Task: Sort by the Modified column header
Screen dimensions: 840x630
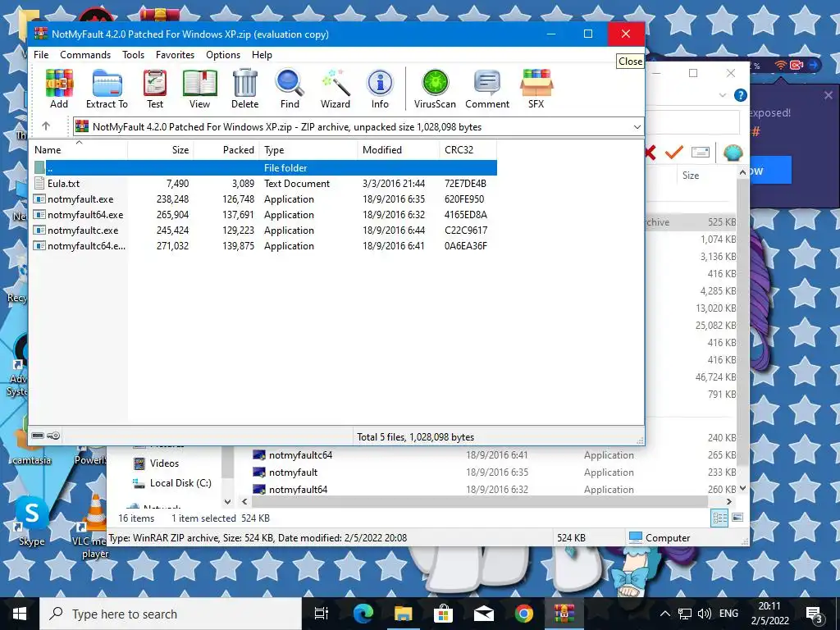Action: (x=399, y=150)
